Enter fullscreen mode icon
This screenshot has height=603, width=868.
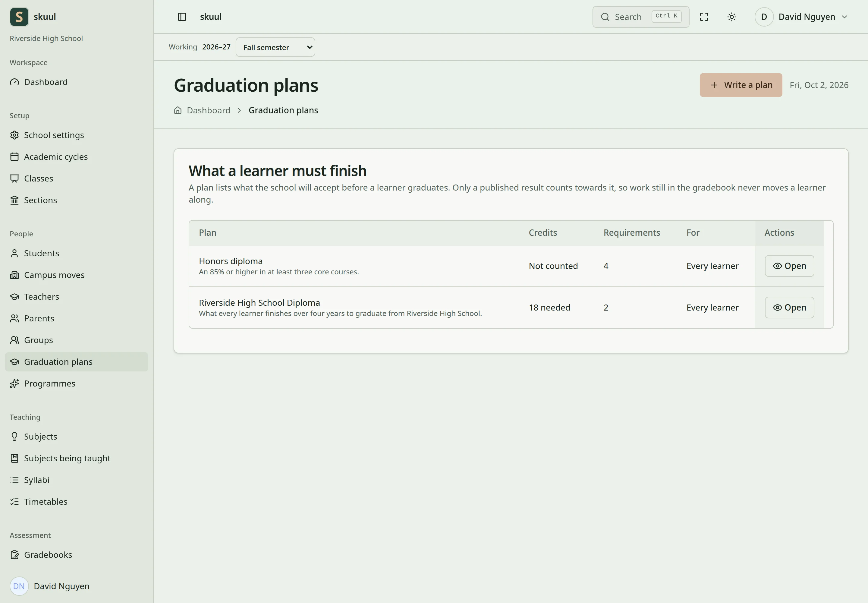(704, 17)
